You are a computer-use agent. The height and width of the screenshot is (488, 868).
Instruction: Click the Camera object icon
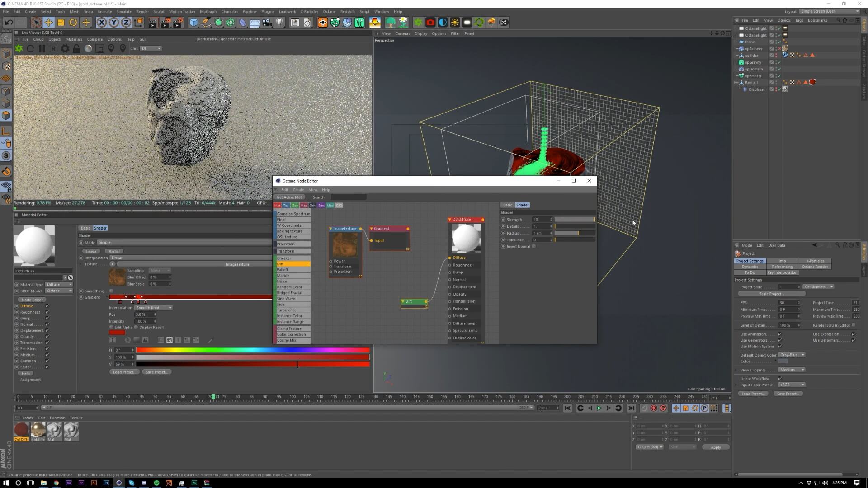click(267, 22)
